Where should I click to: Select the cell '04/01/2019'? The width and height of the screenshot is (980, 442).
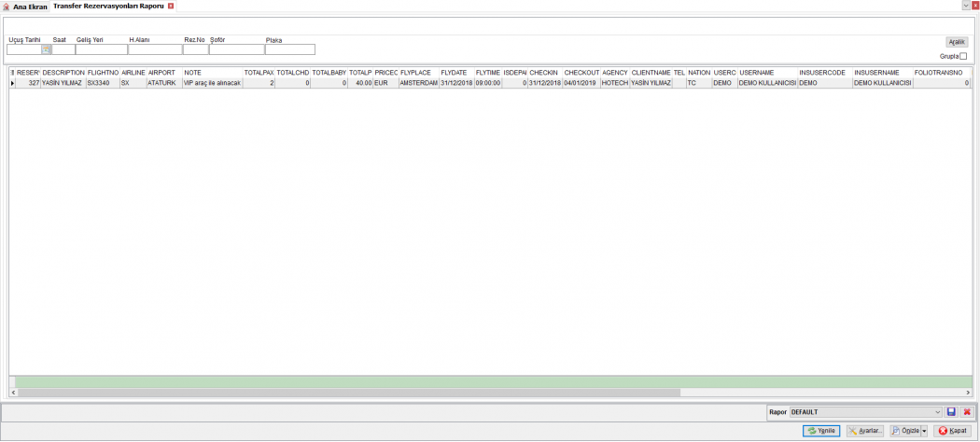[x=581, y=82]
